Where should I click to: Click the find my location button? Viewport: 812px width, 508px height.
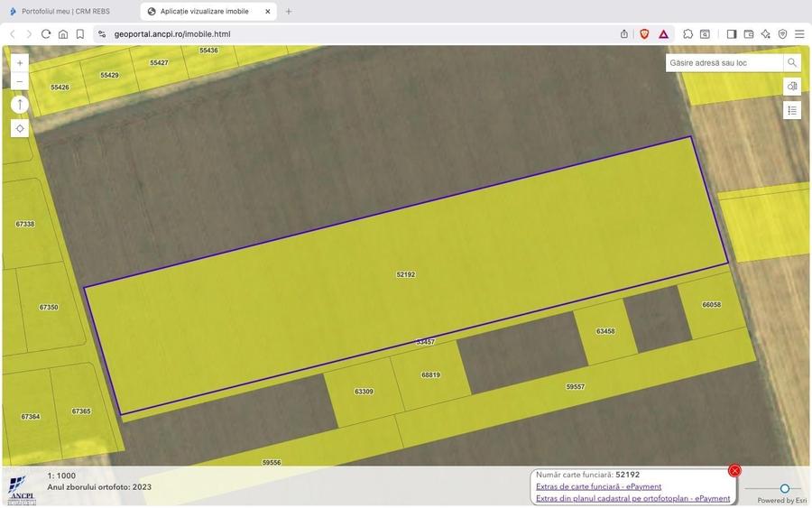(x=20, y=128)
